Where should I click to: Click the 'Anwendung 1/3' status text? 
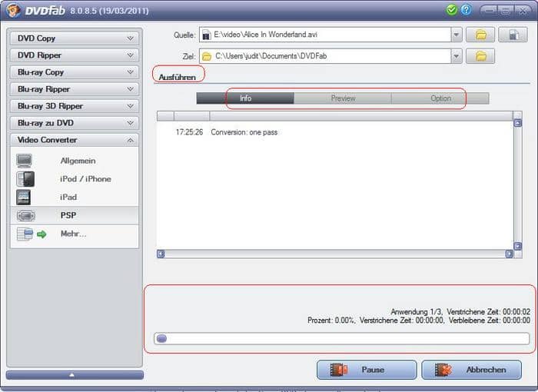417,311
